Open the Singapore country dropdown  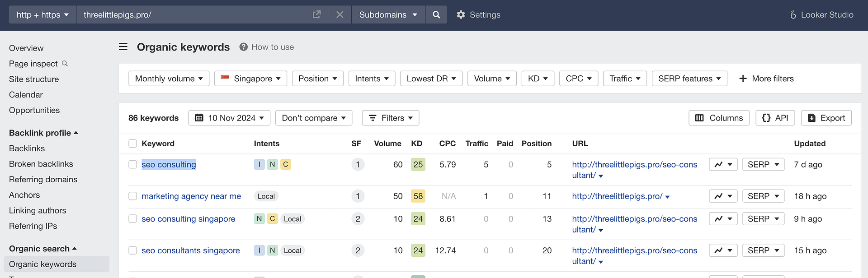click(250, 79)
